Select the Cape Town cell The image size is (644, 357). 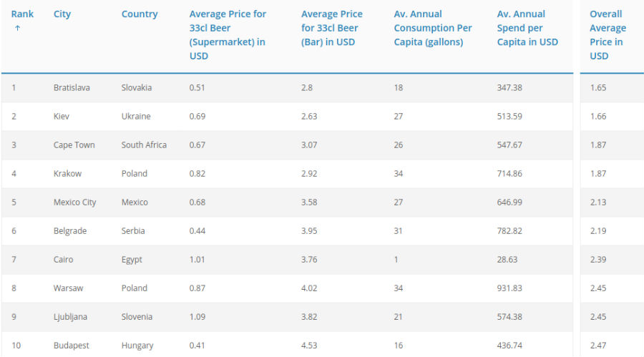click(74, 145)
